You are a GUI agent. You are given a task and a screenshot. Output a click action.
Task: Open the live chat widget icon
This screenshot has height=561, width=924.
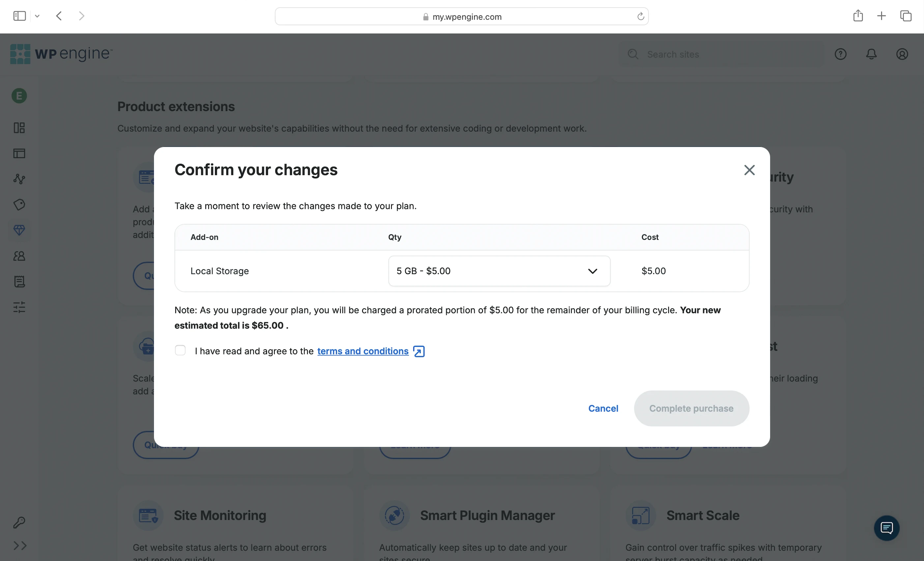point(886,528)
